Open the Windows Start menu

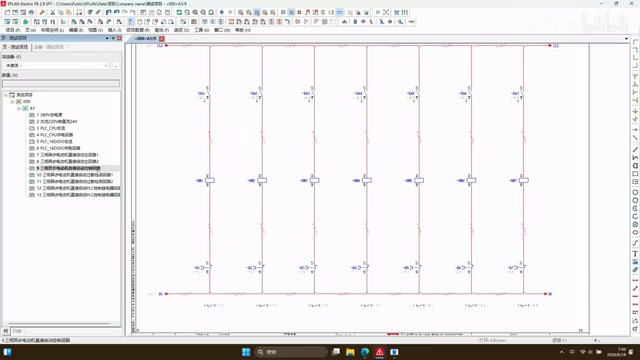pos(246,352)
